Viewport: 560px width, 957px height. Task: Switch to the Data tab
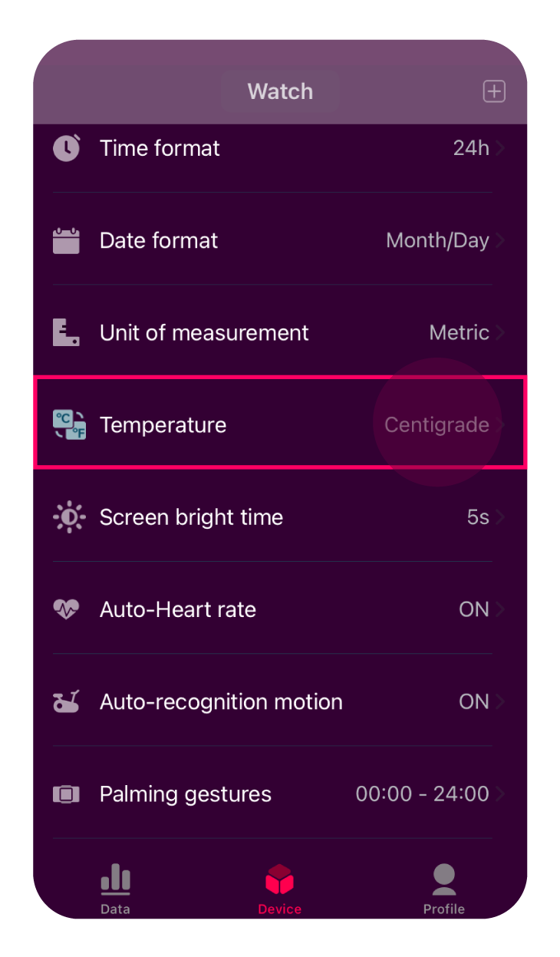point(114,888)
